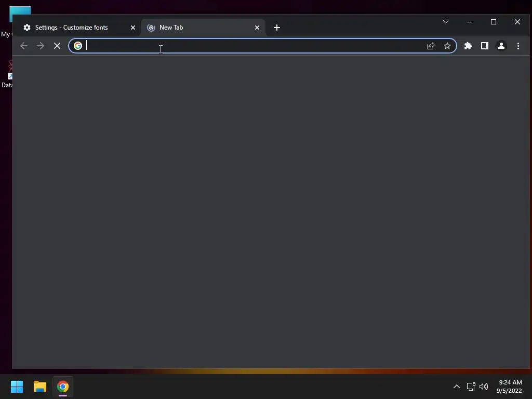Switch to the New Tab tab

pyautogui.click(x=203, y=28)
